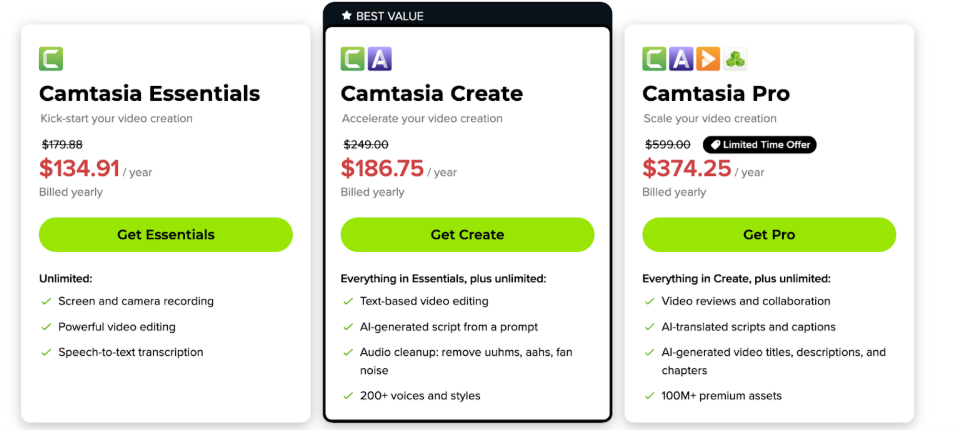
Task: Select the Camtasia Essentials heading
Action: (150, 94)
